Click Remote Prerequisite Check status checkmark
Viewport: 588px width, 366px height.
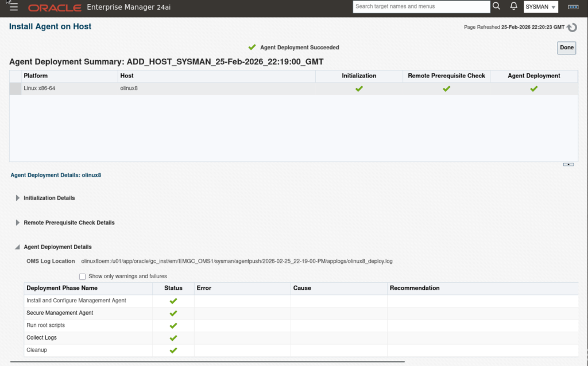(x=446, y=89)
